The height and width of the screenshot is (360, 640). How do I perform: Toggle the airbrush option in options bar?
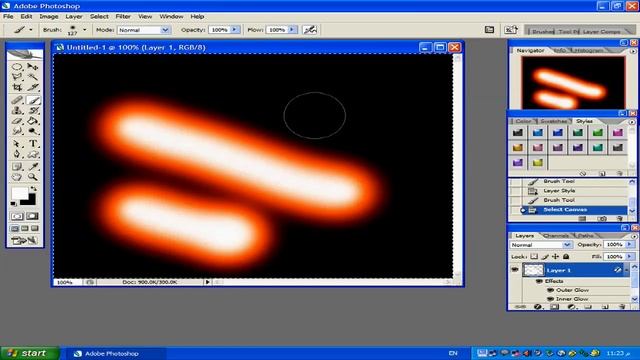click(310, 30)
